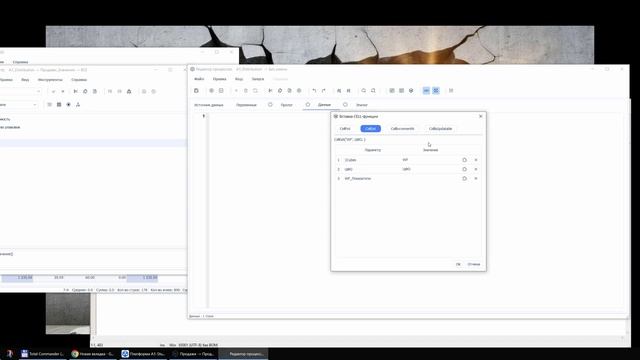
Task: Remove the ВУР_Показатели row with its x icon
Action: [x=476, y=178]
